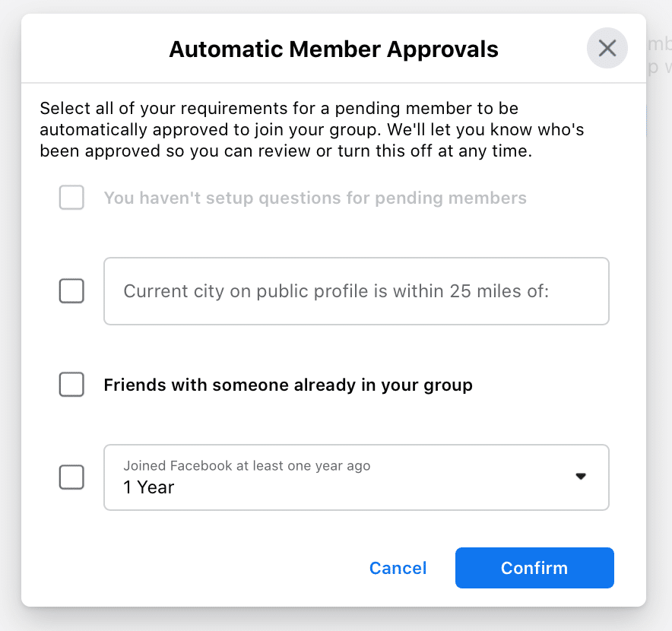Click 'You haven't setup questions' greyed text
This screenshot has width=672, height=631.
[x=315, y=198]
